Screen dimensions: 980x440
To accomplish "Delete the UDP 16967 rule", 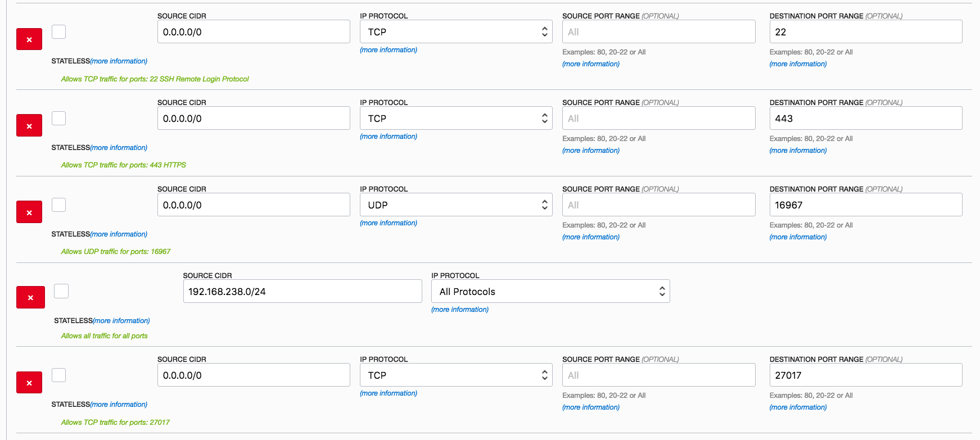I will point(29,212).
